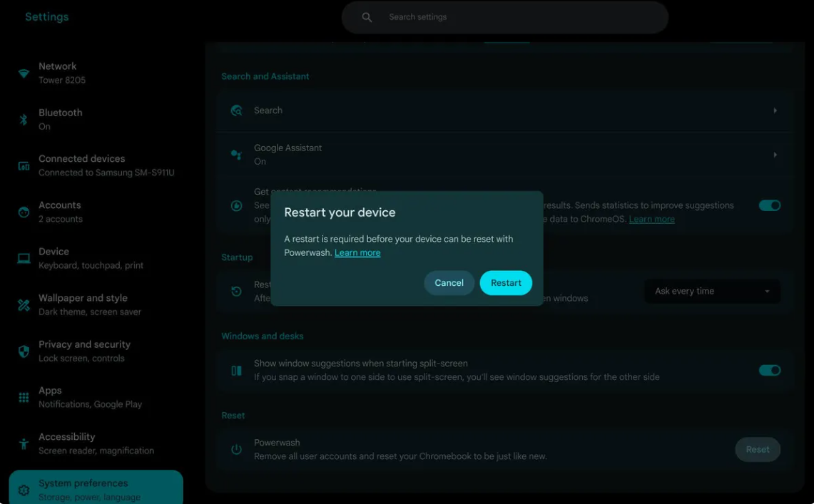The width and height of the screenshot is (814, 504).
Task: Cancel the Restart your device dialog
Action: point(449,283)
